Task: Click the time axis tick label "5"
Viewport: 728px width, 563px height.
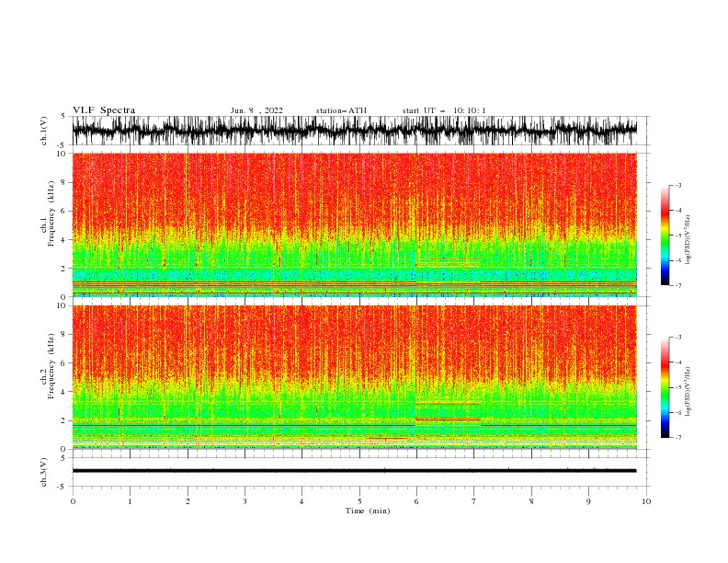Action: 359,501
